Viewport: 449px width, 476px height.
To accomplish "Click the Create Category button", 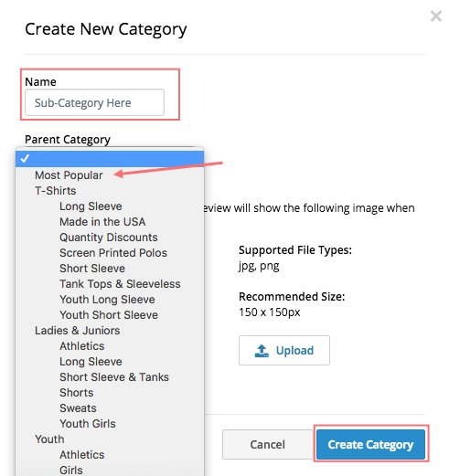I will click(x=370, y=444).
